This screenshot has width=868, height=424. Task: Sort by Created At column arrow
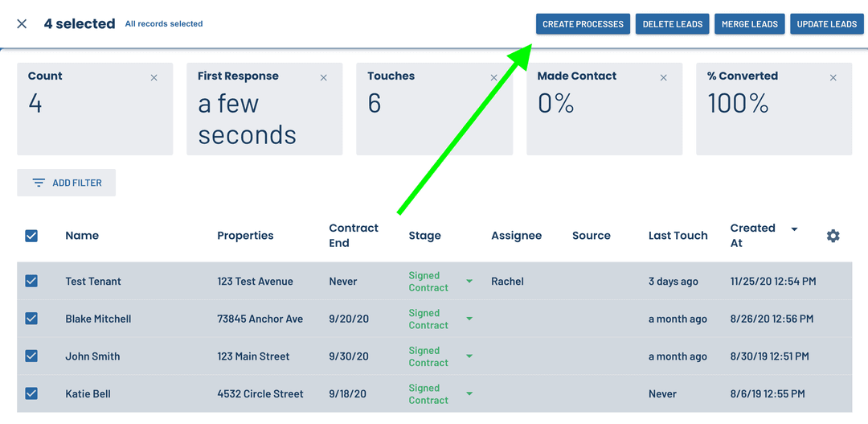click(794, 229)
